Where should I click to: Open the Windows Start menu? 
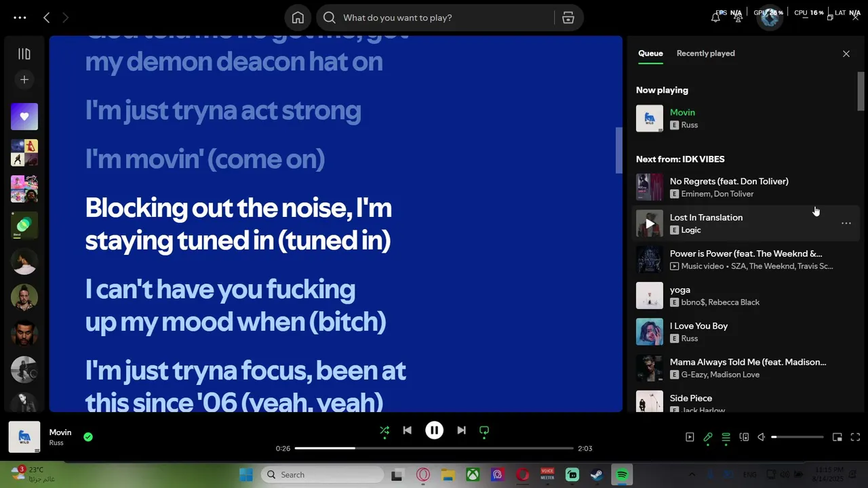pos(246,475)
